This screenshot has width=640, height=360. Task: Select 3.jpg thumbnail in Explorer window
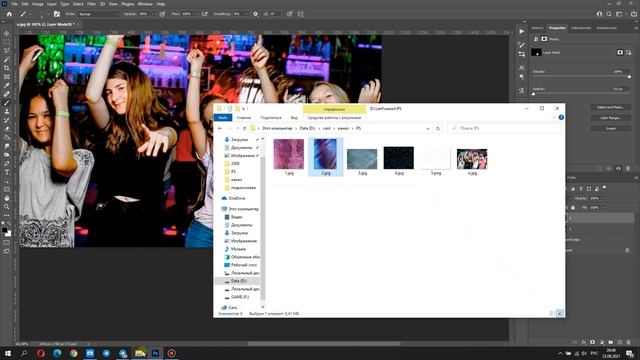[362, 162]
